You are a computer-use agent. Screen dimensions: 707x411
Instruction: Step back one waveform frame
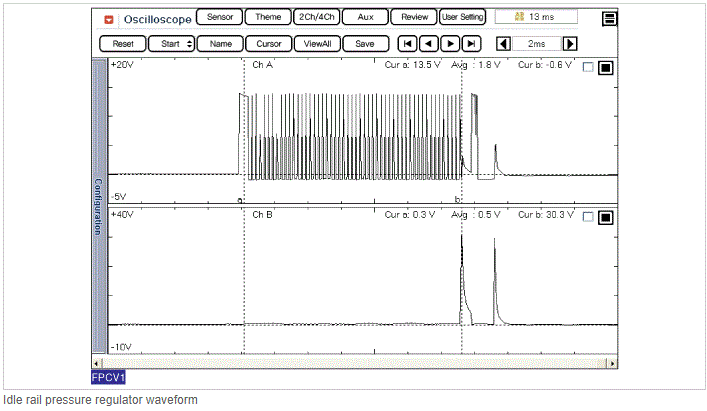428,44
